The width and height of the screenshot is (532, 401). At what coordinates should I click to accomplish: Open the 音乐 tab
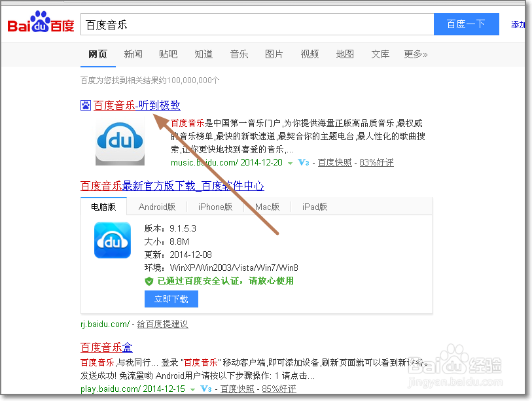point(239,54)
